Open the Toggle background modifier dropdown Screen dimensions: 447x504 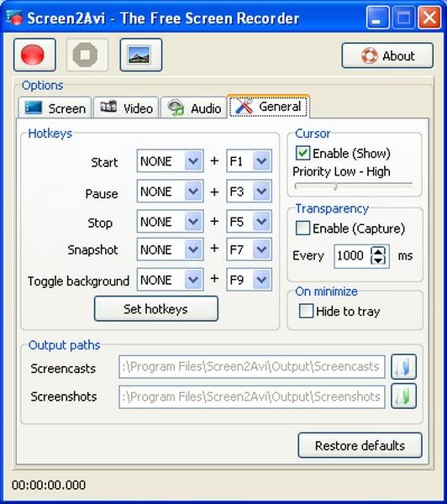[170, 280]
